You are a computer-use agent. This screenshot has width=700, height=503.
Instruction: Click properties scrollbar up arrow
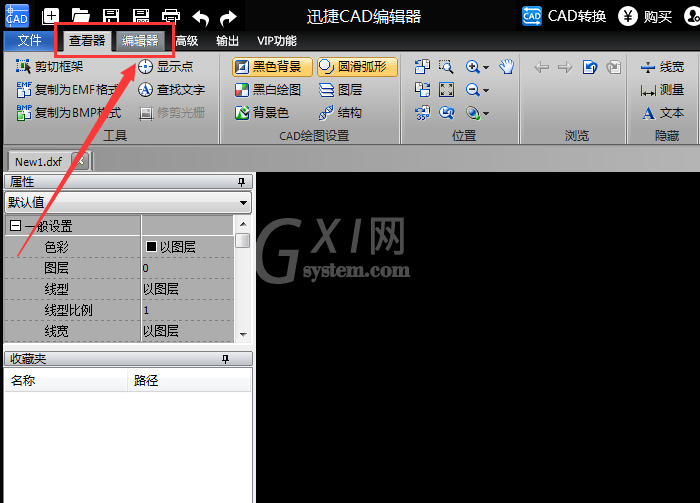point(243,224)
